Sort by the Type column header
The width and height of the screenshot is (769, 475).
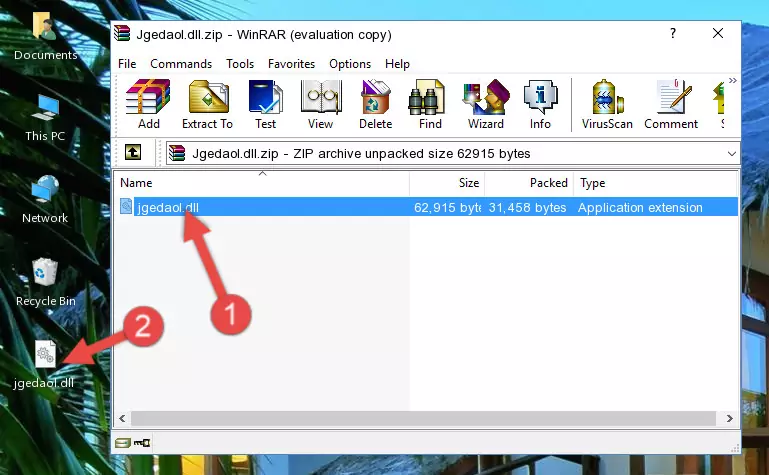click(655, 183)
